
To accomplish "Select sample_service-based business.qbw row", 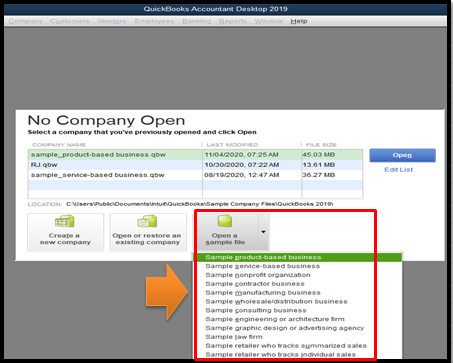I will pyautogui.click(x=195, y=175).
